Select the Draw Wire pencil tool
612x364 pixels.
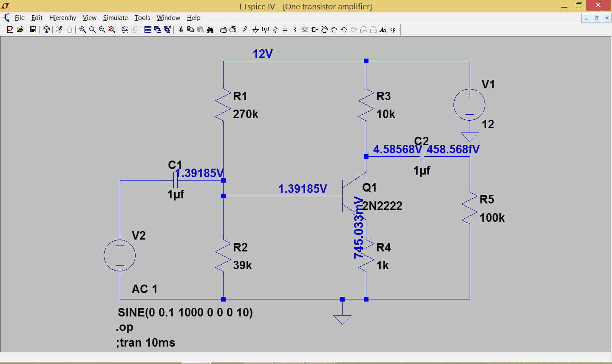pyautogui.click(x=246, y=30)
